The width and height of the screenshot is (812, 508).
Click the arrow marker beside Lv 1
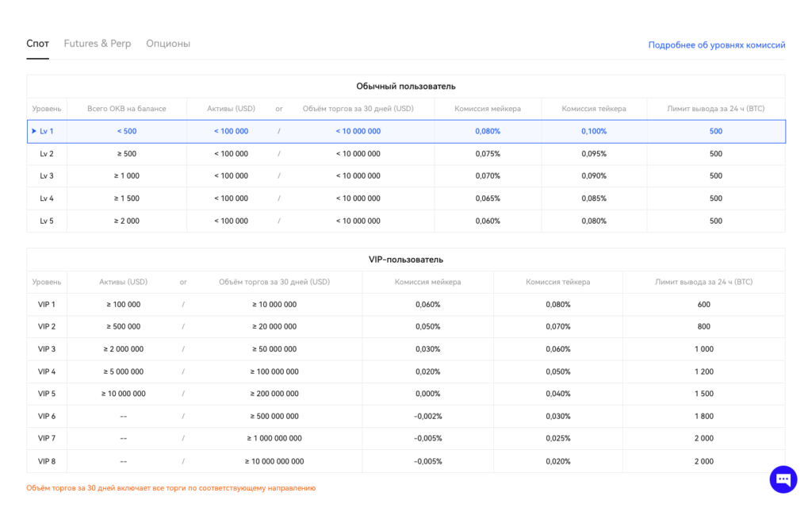point(34,131)
